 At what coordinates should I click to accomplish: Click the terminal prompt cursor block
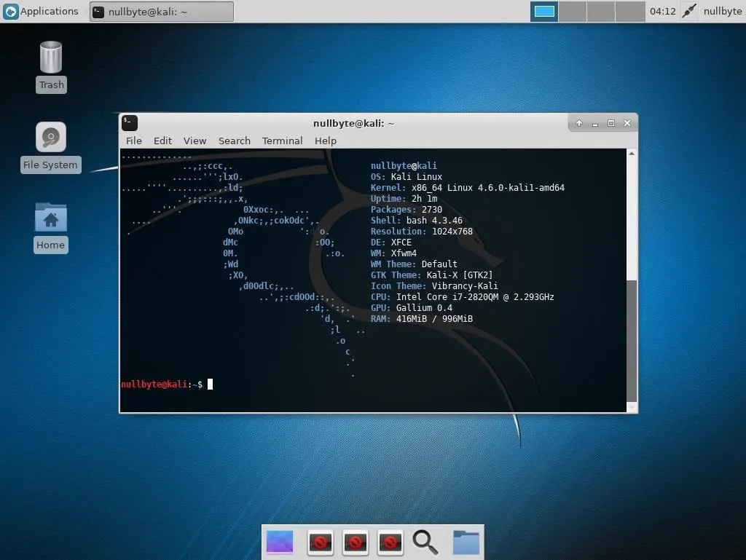(211, 384)
